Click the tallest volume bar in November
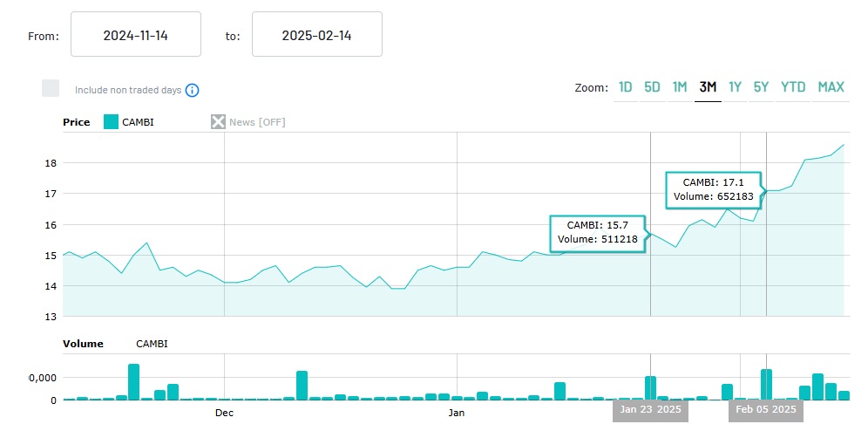The width and height of the screenshot is (868, 431). [x=133, y=381]
